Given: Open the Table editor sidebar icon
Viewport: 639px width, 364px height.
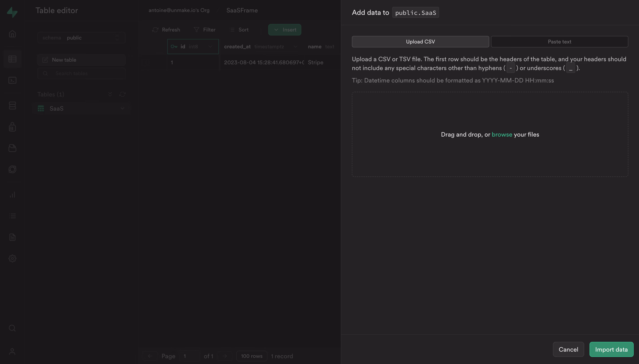Looking at the screenshot, I should pyautogui.click(x=12, y=59).
